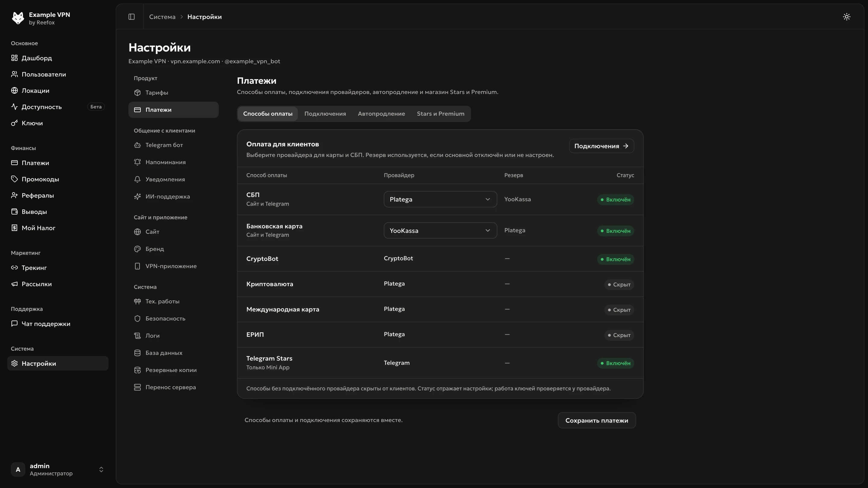Click Сохранить платежи button

[x=597, y=420]
